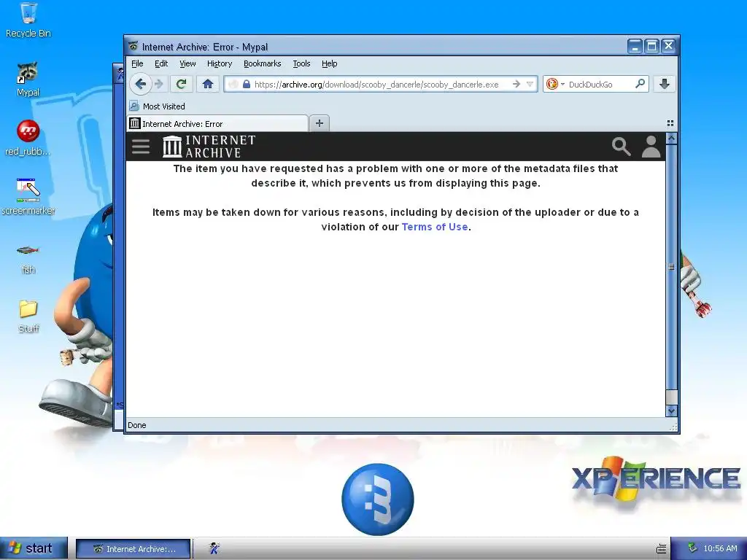Open the Internet Archive site search

tap(622, 147)
